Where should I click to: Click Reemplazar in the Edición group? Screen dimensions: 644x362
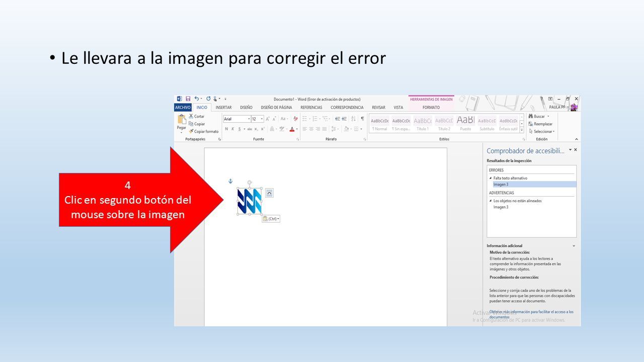click(540, 124)
